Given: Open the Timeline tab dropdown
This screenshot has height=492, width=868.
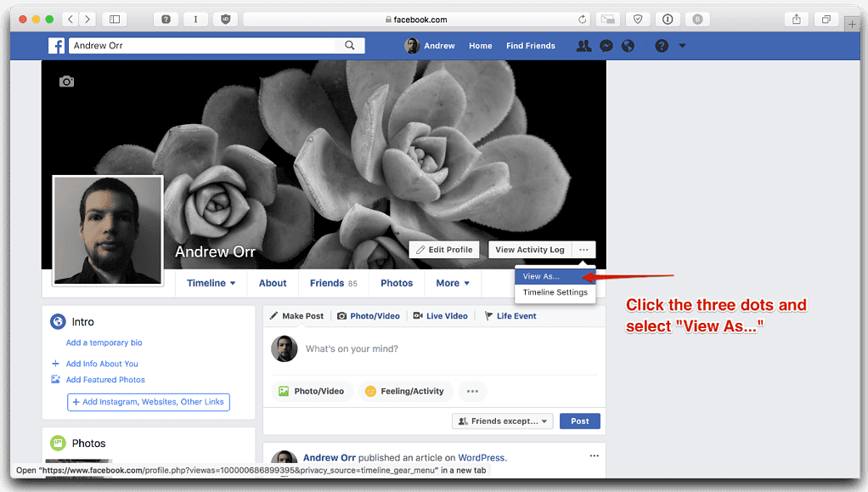Looking at the screenshot, I should pos(211,283).
